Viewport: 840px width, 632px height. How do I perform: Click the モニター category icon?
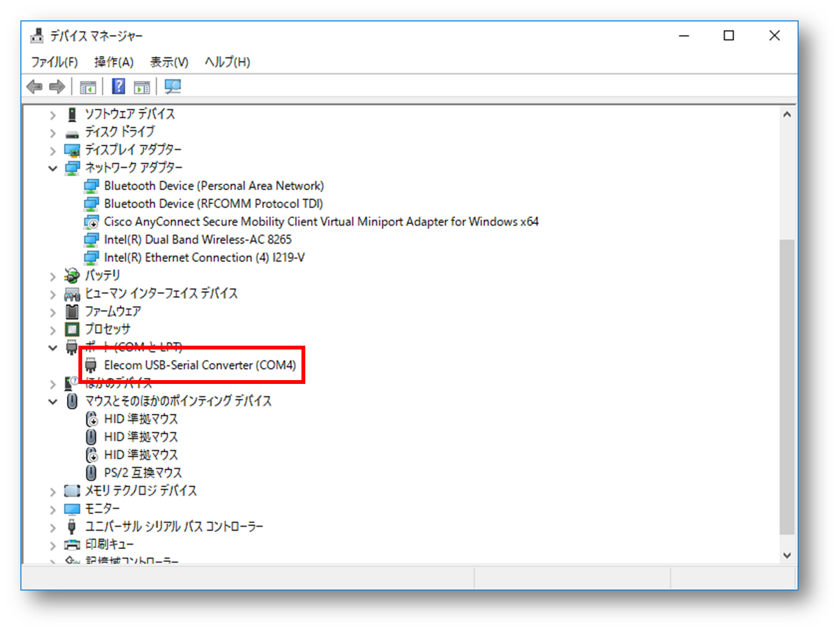[72, 508]
